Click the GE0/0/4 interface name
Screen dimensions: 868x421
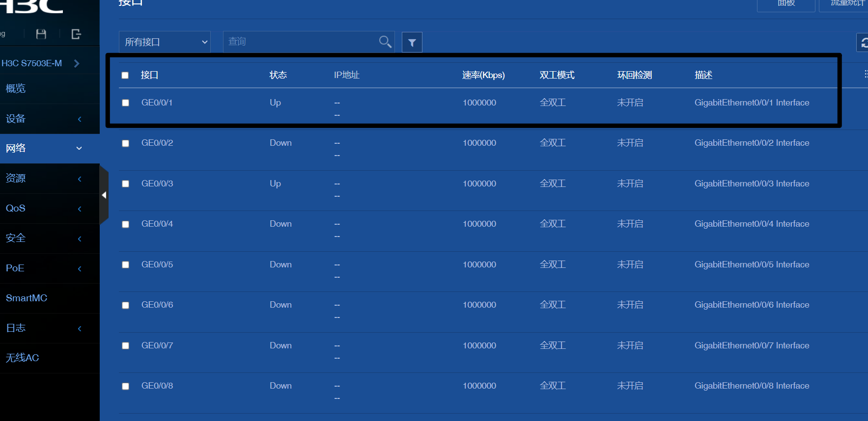pos(157,224)
